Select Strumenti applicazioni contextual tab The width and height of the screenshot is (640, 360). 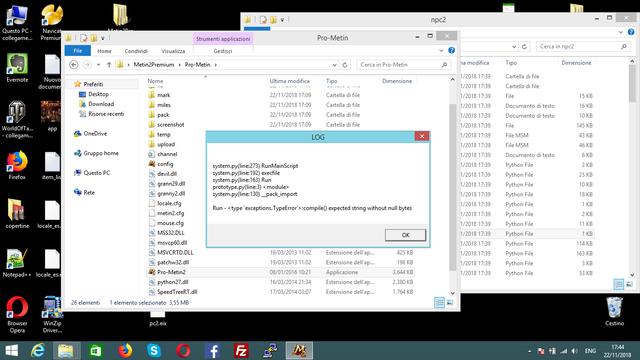pos(223,39)
